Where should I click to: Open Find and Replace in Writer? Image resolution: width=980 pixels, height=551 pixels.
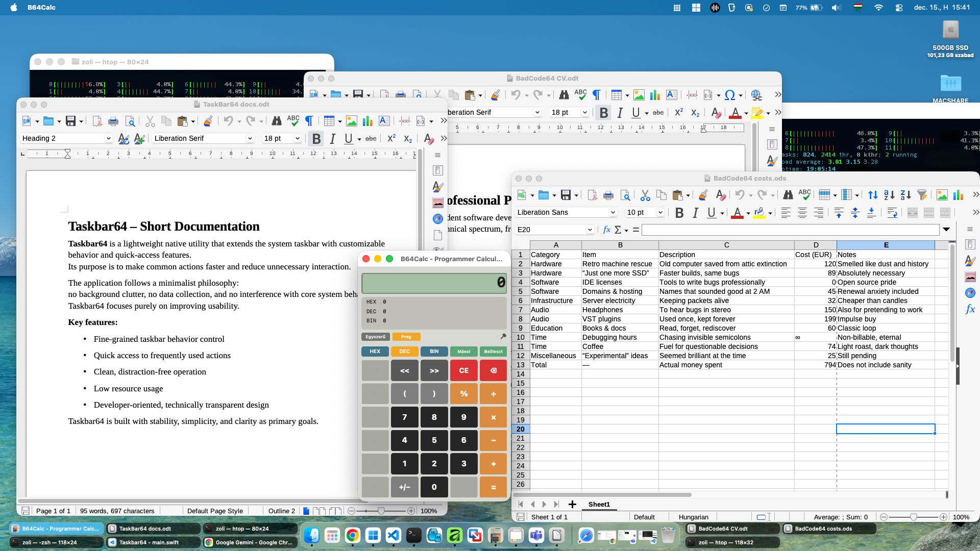[x=276, y=121]
